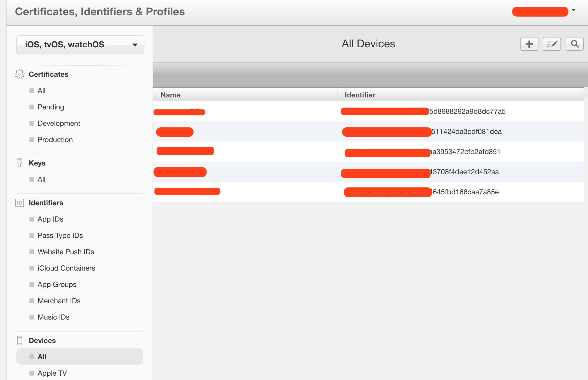
Task: Click the Identifiers ID icon
Action: pyautogui.click(x=20, y=203)
